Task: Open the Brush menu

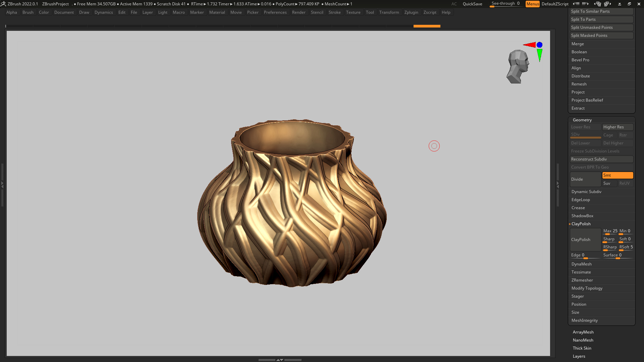Action: 28,12
